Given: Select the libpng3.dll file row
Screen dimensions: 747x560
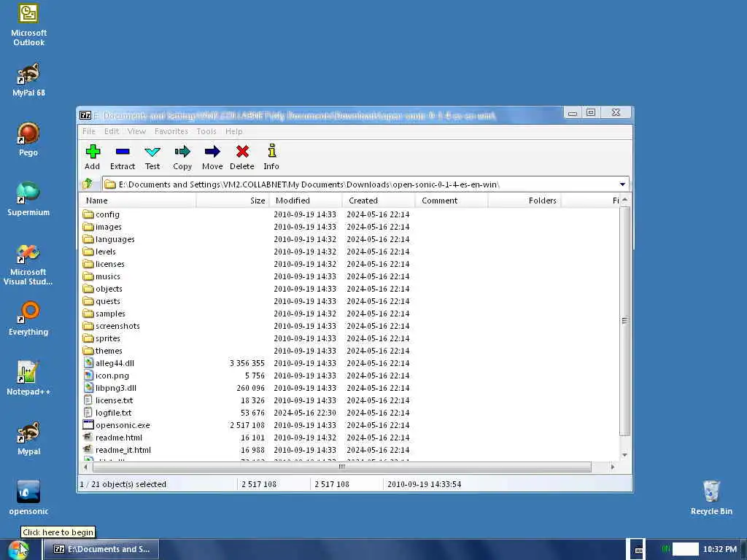Looking at the screenshot, I should click(x=350, y=388).
